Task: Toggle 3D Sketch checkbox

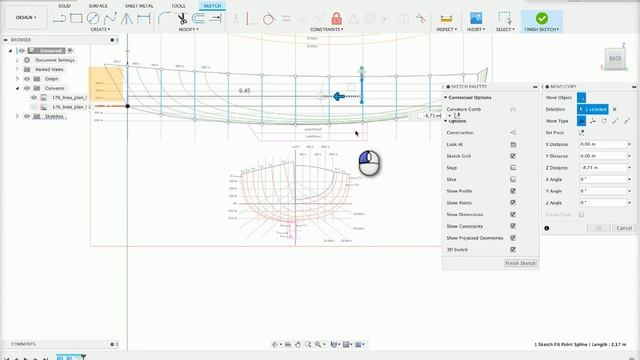Action: tap(513, 249)
